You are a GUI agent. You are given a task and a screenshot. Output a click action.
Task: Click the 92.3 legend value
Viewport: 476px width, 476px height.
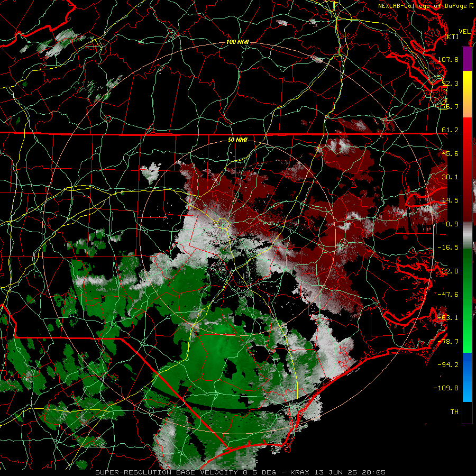click(x=450, y=83)
